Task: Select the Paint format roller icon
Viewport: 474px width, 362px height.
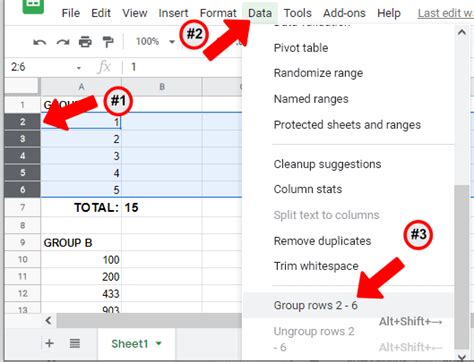Action: pos(108,42)
